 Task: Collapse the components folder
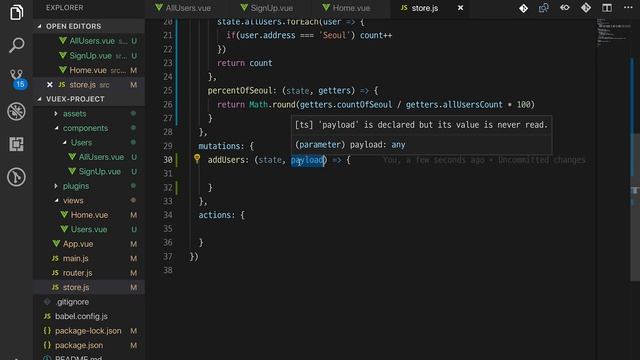click(85, 128)
